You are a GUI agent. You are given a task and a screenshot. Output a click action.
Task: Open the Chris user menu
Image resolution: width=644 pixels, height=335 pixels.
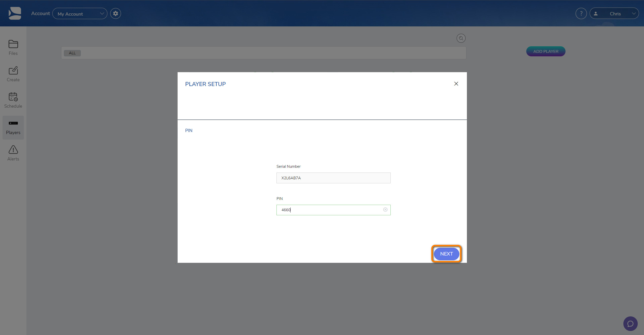(614, 14)
